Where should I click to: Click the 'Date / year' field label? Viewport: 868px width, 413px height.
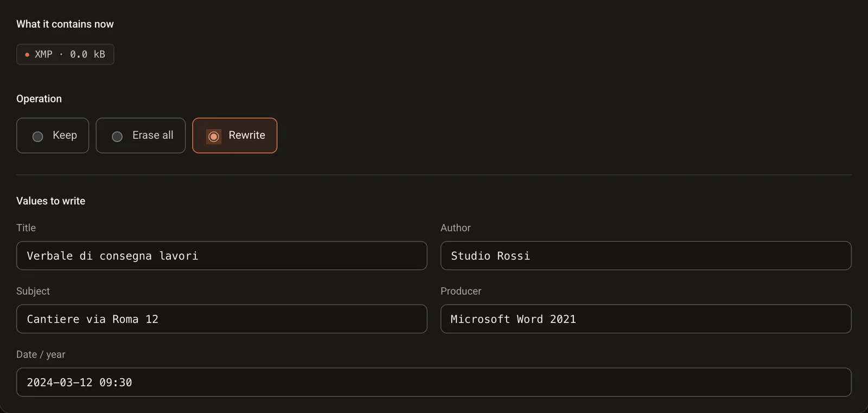41,354
